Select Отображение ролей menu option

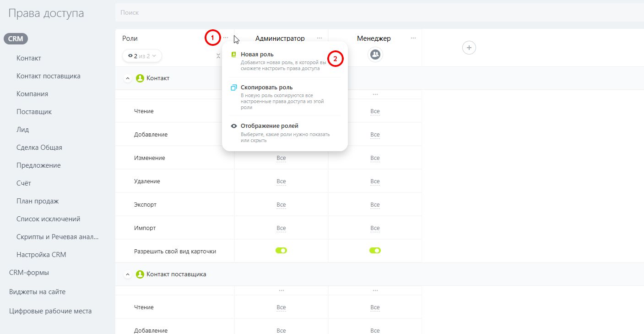(269, 126)
